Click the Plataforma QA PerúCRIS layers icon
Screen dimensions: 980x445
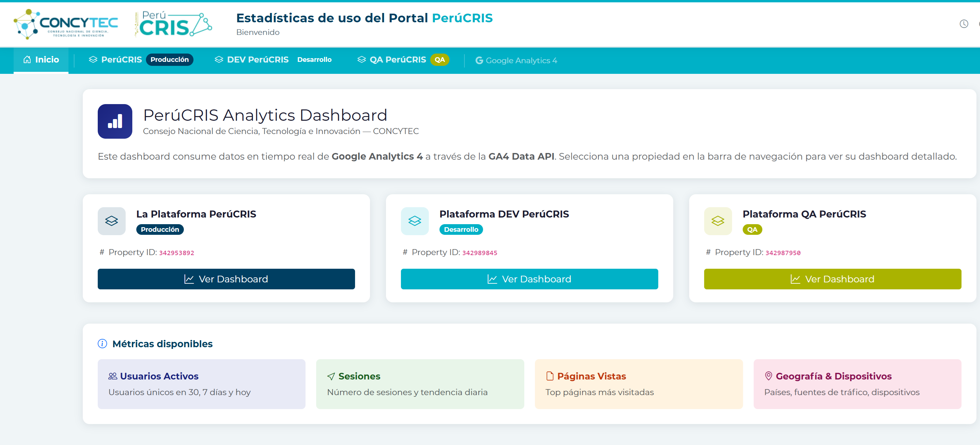click(718, 221)
